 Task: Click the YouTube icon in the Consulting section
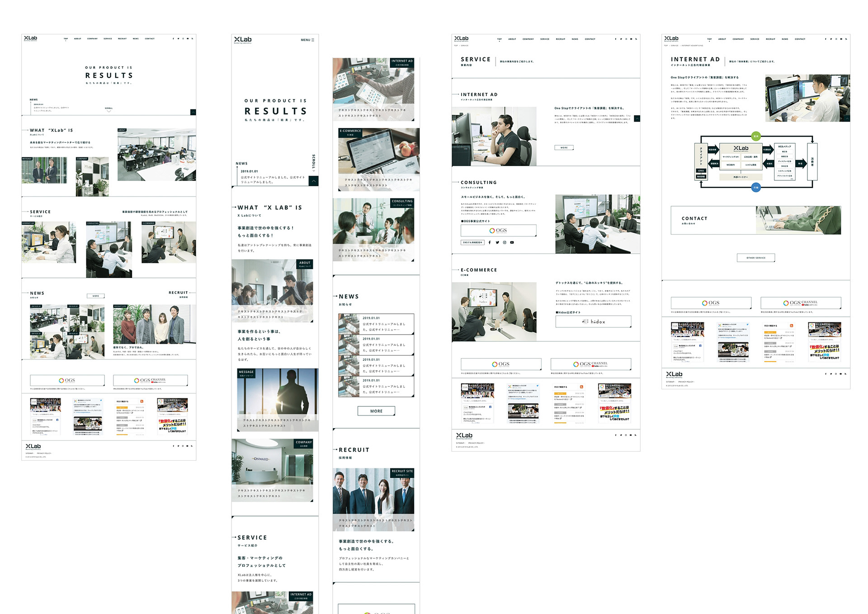[x=512, y=242]
